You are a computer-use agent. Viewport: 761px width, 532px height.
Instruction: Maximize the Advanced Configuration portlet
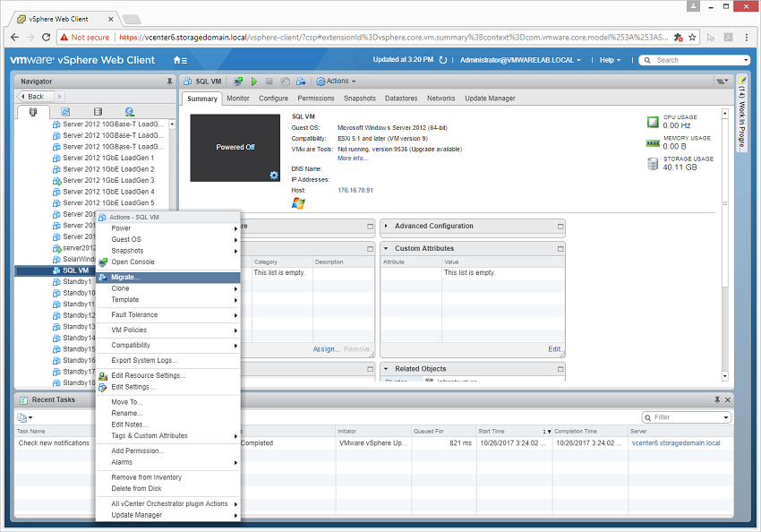pyautogui.click(x=560, y=227)
